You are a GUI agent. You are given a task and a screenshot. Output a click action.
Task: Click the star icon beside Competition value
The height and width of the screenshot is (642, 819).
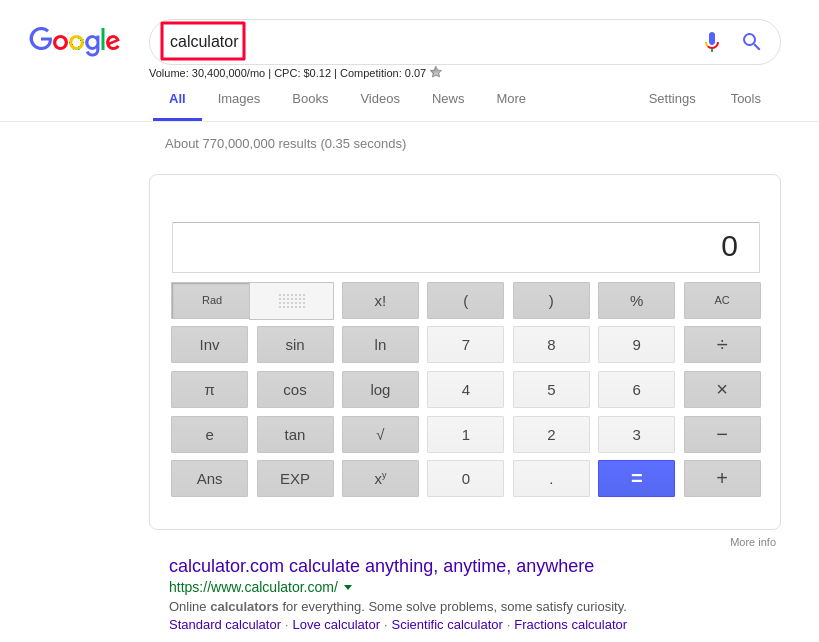pos(436,73)
